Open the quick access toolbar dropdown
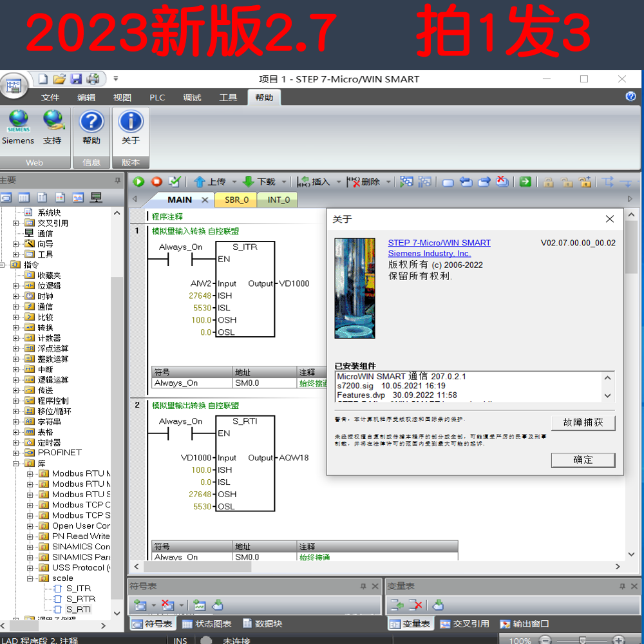 point(116,79)
